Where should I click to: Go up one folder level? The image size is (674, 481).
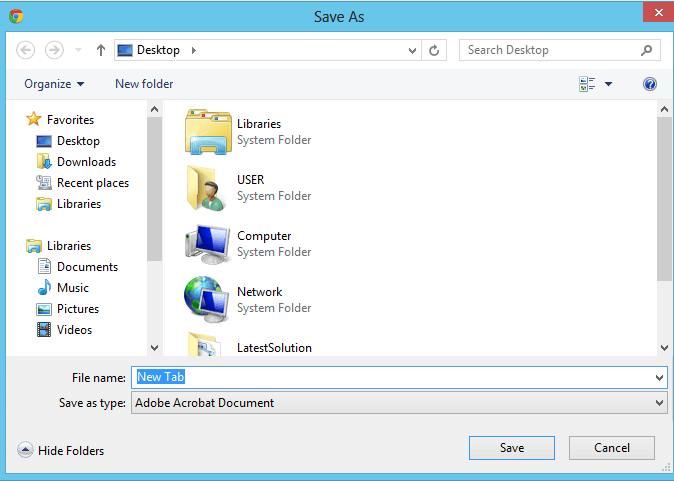tap(101, 50)
